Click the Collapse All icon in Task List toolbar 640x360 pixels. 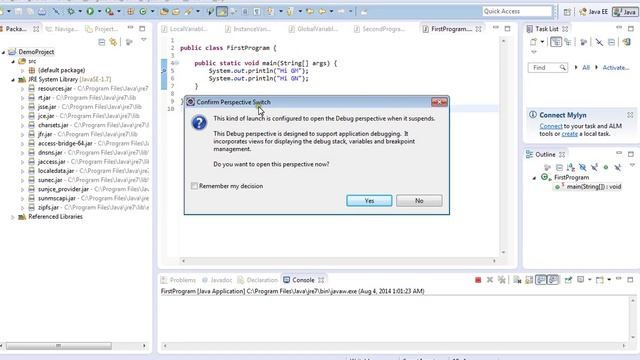(x=611, y=42)
